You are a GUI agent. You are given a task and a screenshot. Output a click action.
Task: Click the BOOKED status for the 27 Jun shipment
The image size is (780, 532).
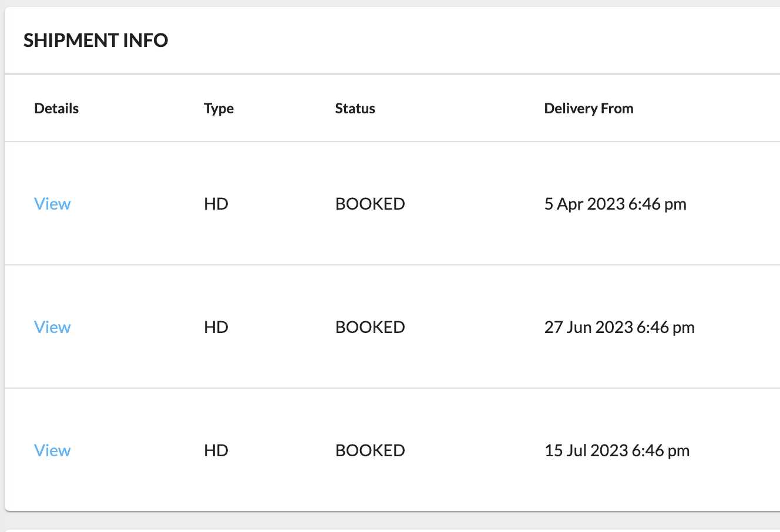370,327
